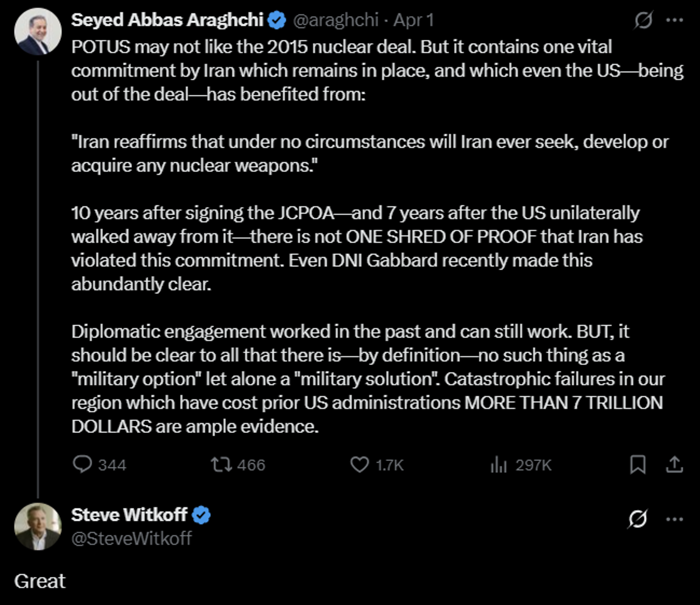Click the "Great" reply text by Witkoff

pos(40,581)
